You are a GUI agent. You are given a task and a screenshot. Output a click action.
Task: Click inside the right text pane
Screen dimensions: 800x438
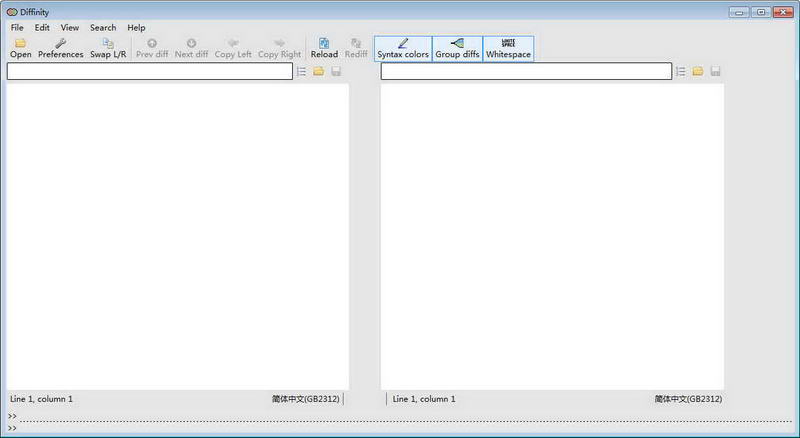pyautogui.click(x=552, y=237)
